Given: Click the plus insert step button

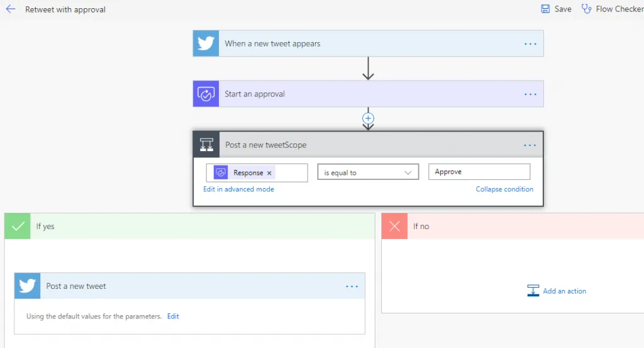Looking at the screenshot, I should pos(369,118).
